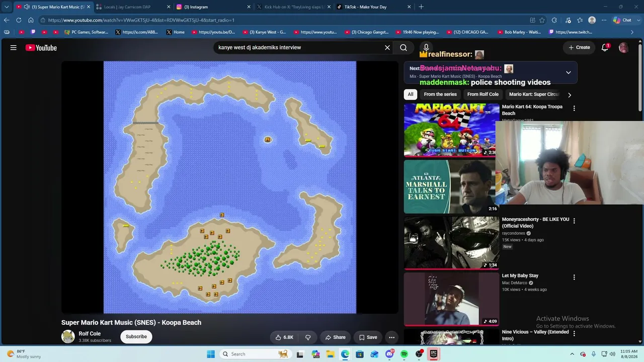Open more actions ellipsis beside Save
Image resolution: width=644 pixels, height=362 pixels.
tap(391, 337)
